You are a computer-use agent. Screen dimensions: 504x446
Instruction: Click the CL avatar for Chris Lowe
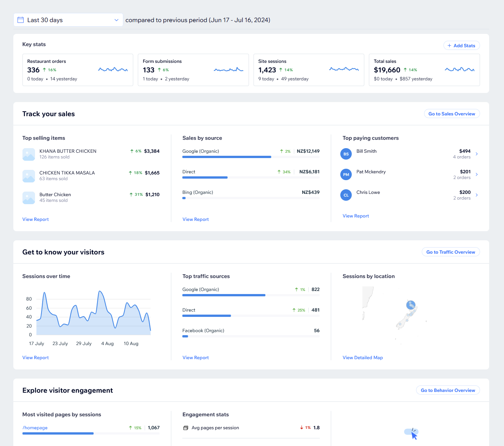[x=346, y=195]
